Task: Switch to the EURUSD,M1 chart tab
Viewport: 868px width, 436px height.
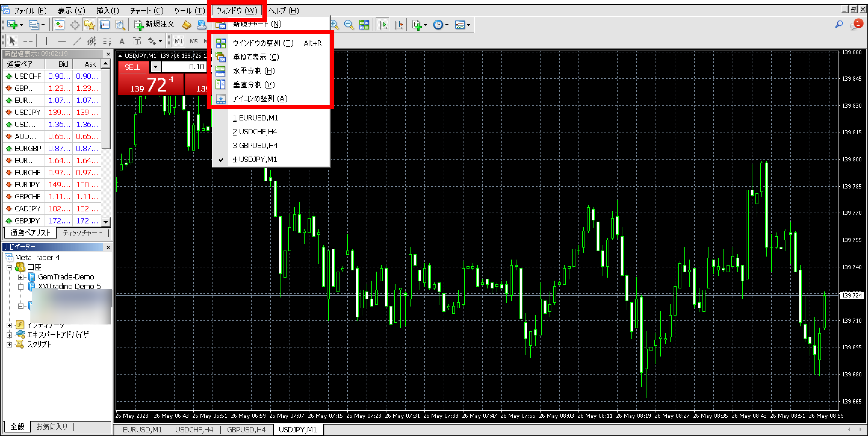Action: 143,430
